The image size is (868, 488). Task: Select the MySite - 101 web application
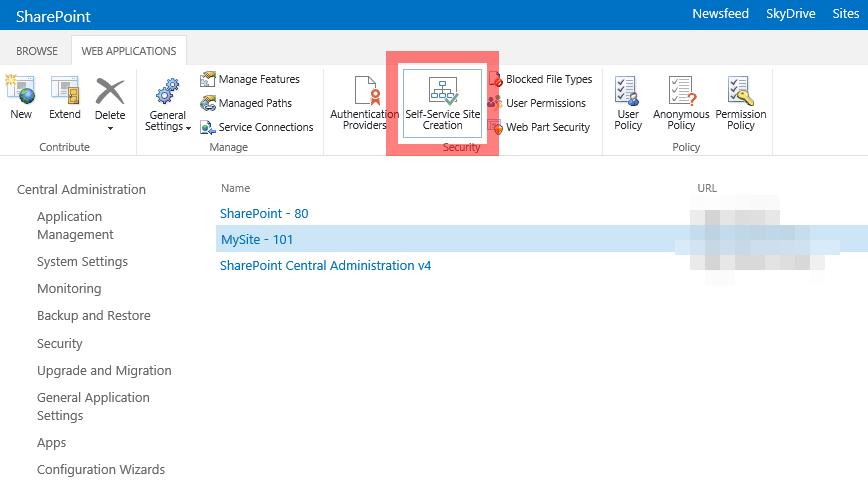(x=257, y=240)
